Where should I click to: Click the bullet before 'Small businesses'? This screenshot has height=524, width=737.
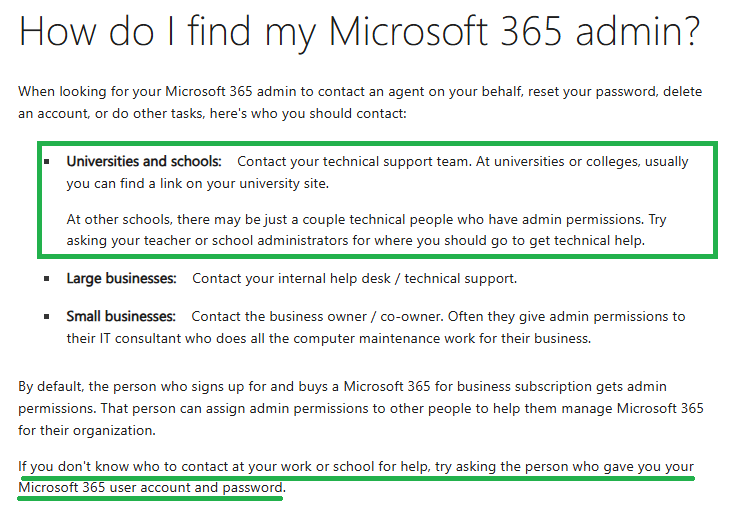click(x=47, y=317)
